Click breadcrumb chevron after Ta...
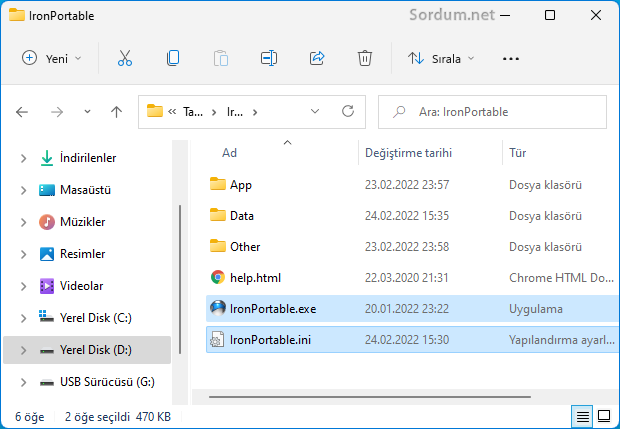The image size is (620, 429). (x=214, y=112)
